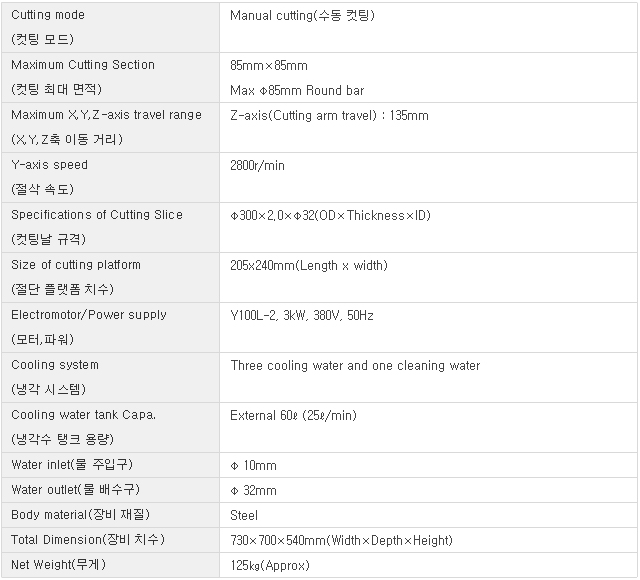This screenshot has width=640, height=580.
Task: Select the 85mm×85mm value
Action: tap(269, 66)
